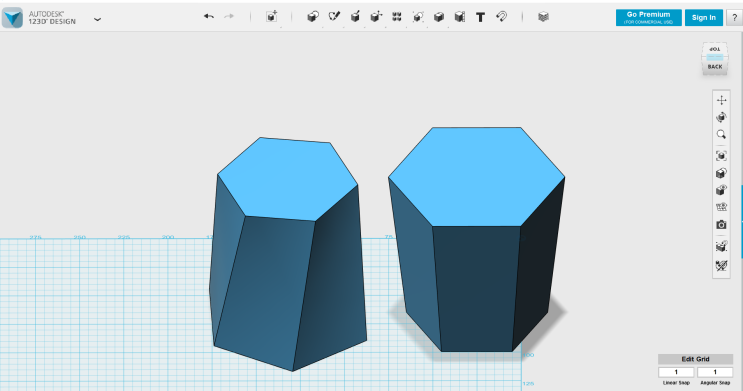Viewport: 743px width, 391px height.
Task: Click the Redo arrow
Action: tap(229, 17)
